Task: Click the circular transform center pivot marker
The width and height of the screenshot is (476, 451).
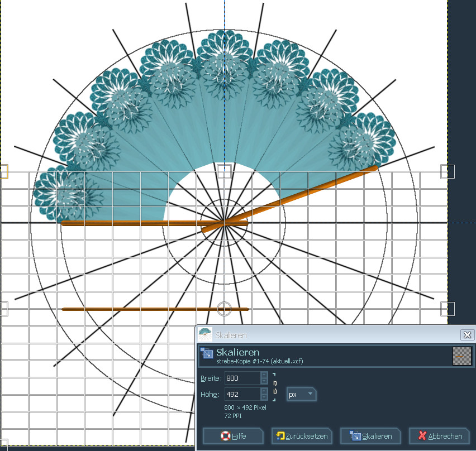Action: point(224,309)
